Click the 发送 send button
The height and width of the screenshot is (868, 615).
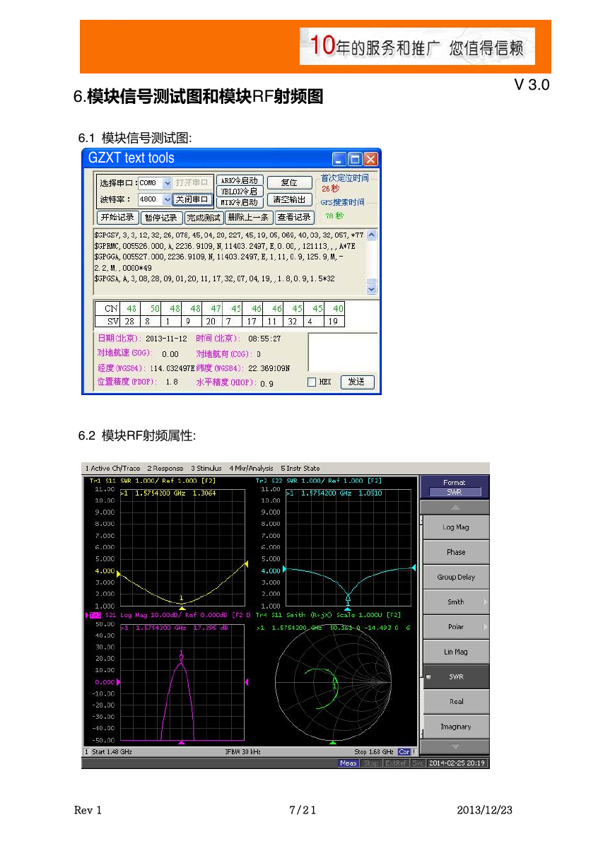(x=357, y=382)
